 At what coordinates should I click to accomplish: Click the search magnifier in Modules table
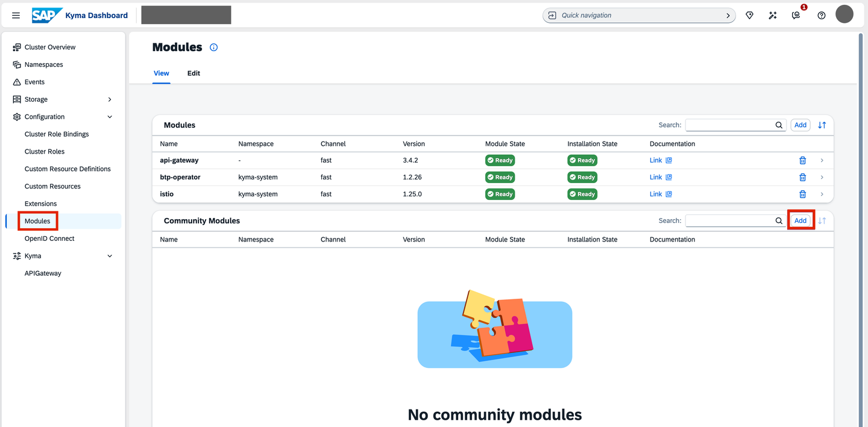[779, 125]
